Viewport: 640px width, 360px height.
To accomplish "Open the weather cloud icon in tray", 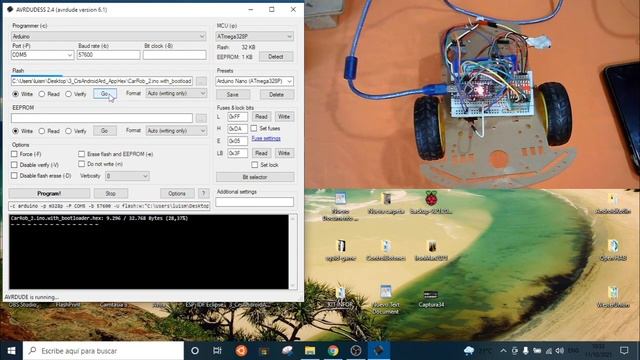I will [x=469, y=351].
